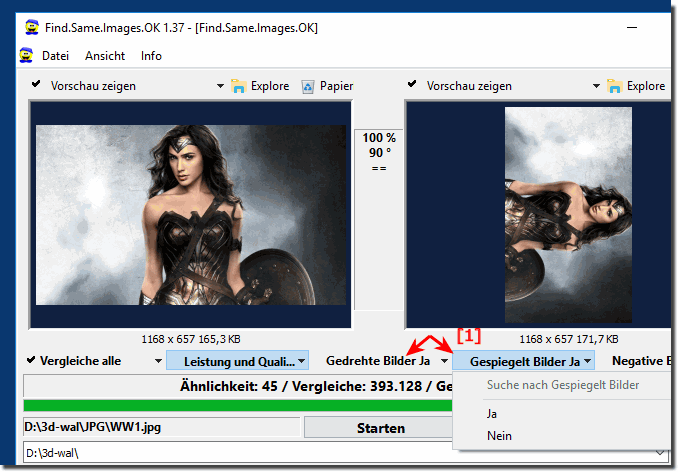Open Gespiegelt Bilder Ja dropdown

(x=524, y=360)
